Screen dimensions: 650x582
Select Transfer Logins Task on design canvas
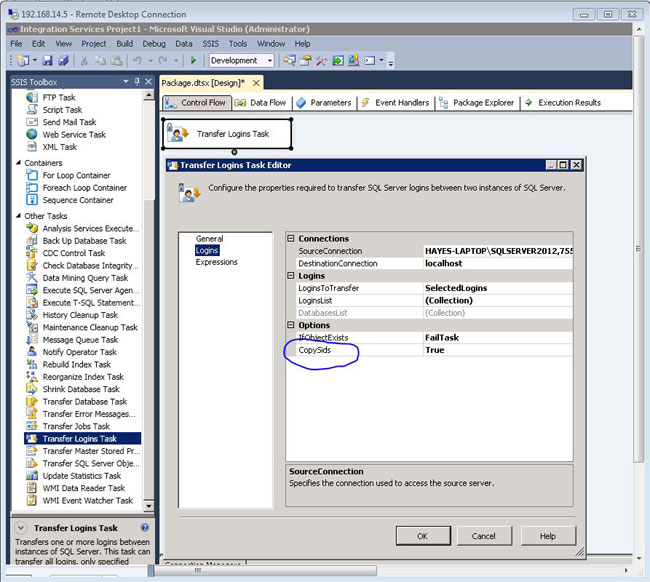[227, 134]
